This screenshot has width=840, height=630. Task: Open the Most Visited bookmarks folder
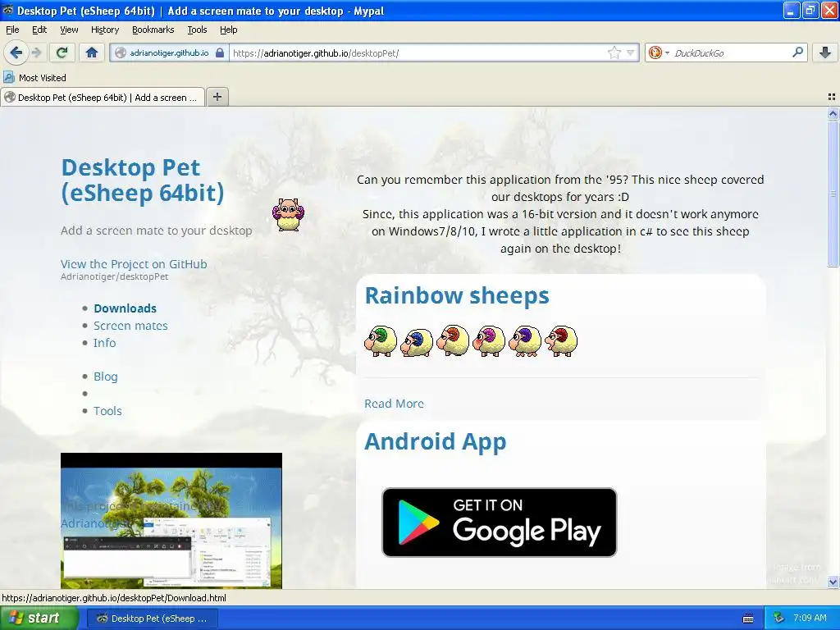coord(35,78)
